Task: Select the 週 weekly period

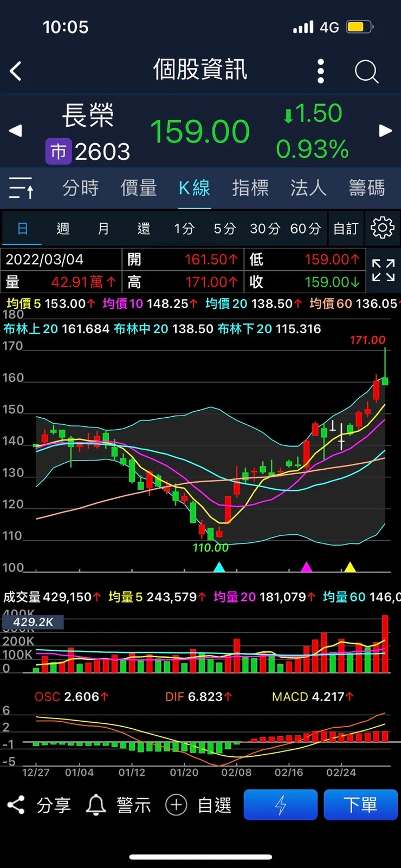Action: (x=63, y=229)
